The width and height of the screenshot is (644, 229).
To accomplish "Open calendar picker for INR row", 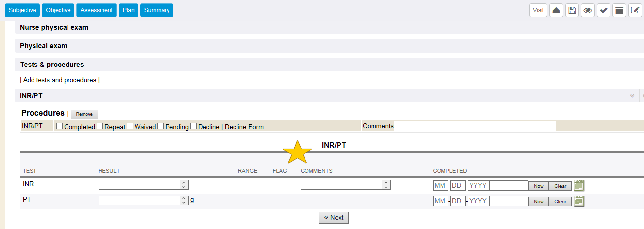I will [x=579, y=186].
